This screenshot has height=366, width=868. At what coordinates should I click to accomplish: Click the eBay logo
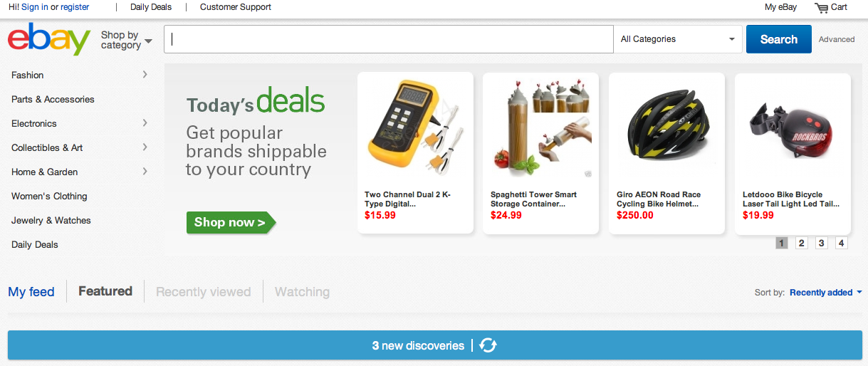click(x=49, y=40)
